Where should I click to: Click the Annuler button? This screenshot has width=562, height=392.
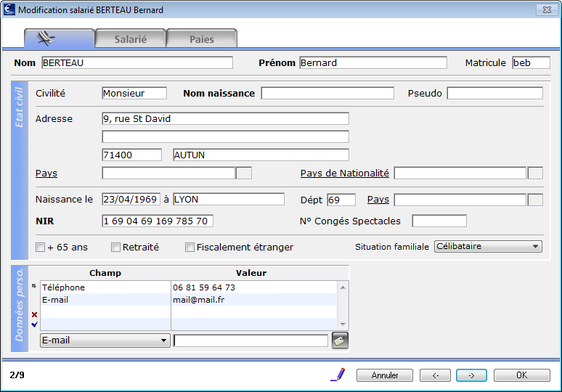(385, 375)
